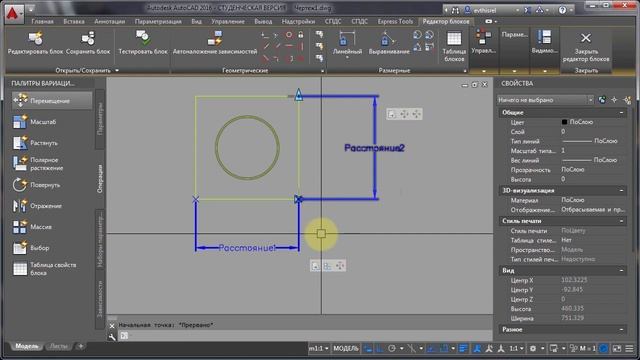640x360 pixels.
Task: Click the Сохранить блок (Save Block) icon
Action: (88, 39)
